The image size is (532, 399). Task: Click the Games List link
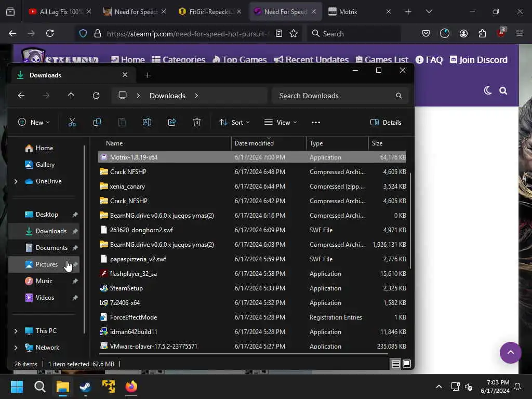point(382,60)
